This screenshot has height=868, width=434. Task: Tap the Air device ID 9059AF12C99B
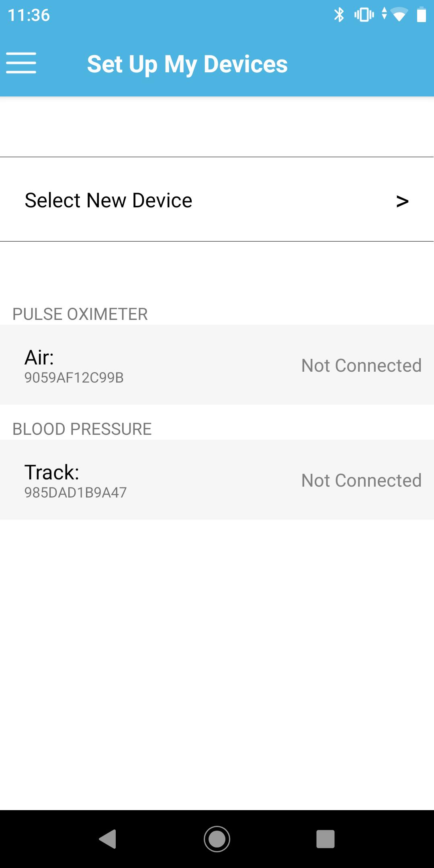click(x=74, y=378)
